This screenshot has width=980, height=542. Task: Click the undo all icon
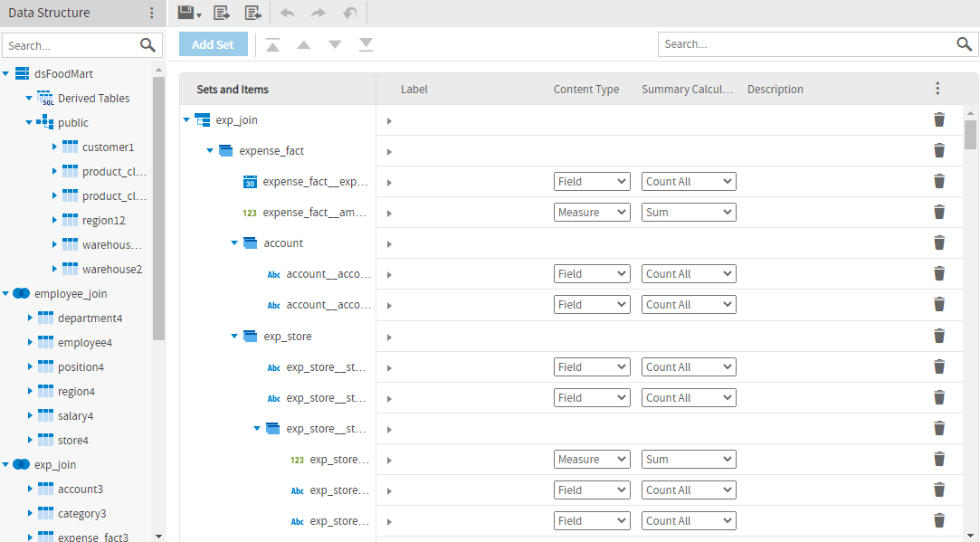[350, 13]
